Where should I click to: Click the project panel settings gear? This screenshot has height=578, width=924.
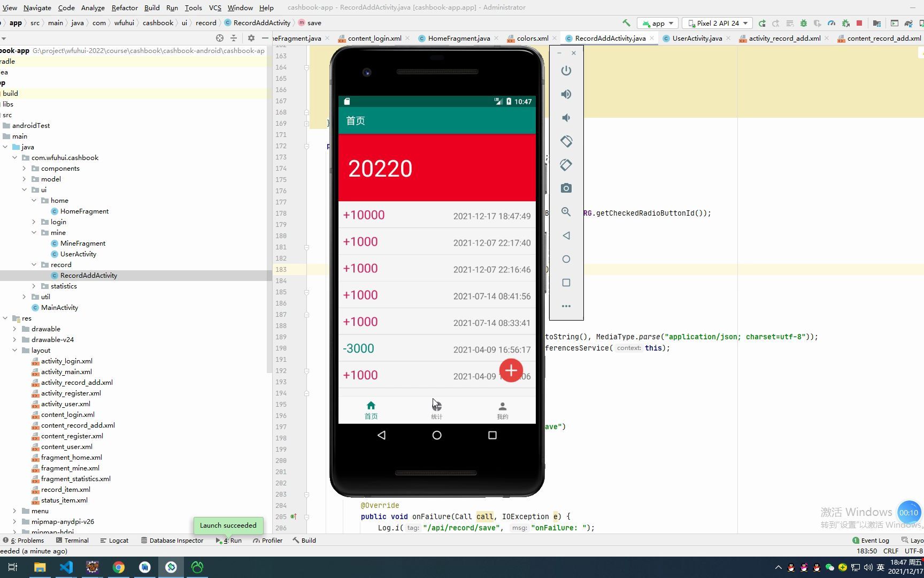coord(251,38)
